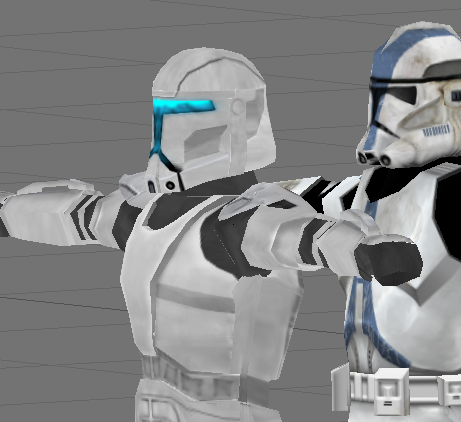Select the 501st helmet's twin aerator nozzles
This screenshot has height=422, width=461.
pyautogui.click(x=373, y=158)
